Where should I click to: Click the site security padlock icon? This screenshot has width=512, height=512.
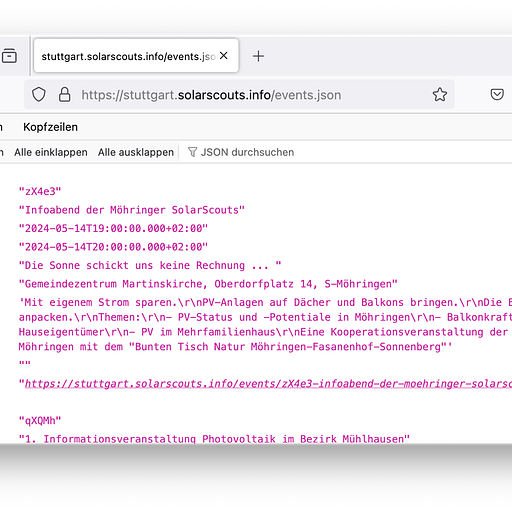(x=64, y=95)
